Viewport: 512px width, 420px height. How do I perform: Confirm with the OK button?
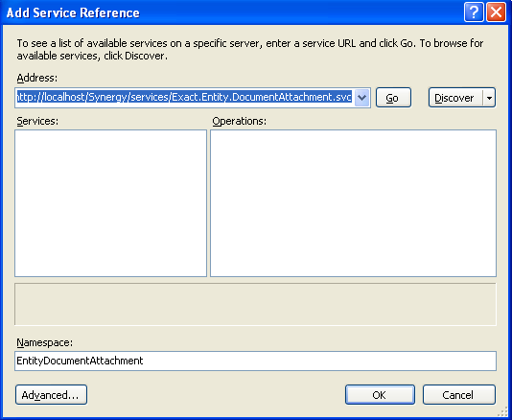tap(380, 394)
